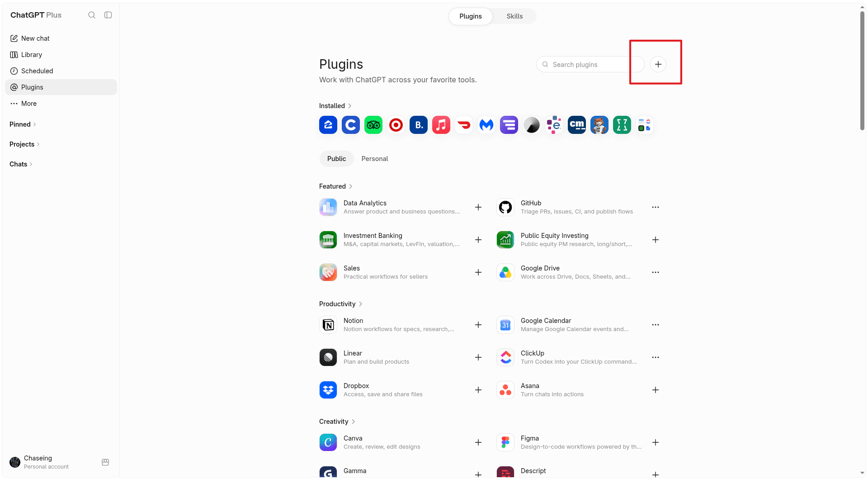Screen dimensions: 868x479
Task: Expand the Chats section
Action: click(x=21, y=164)
